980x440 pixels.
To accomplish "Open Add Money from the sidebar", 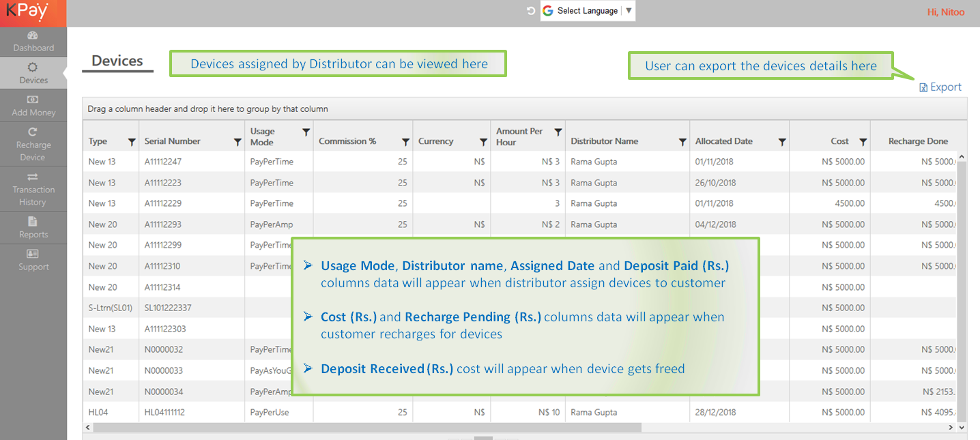I will pyautogui.click(x=33, y=106).
